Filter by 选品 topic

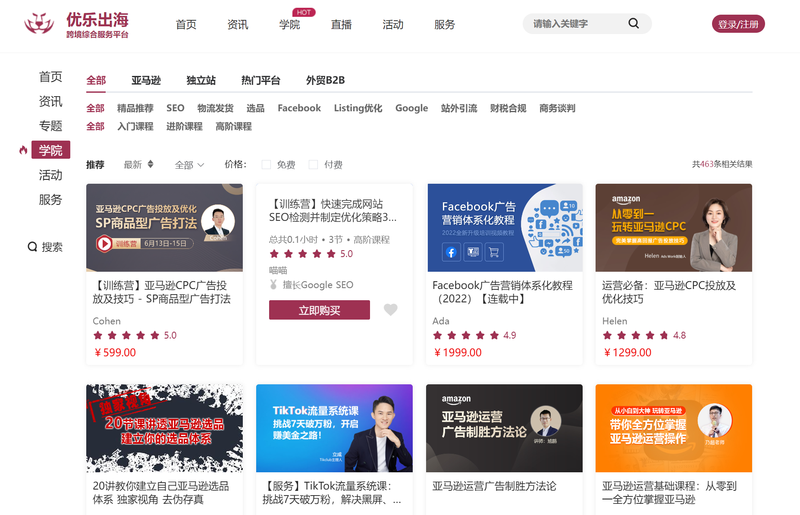[x=256, y=108]
